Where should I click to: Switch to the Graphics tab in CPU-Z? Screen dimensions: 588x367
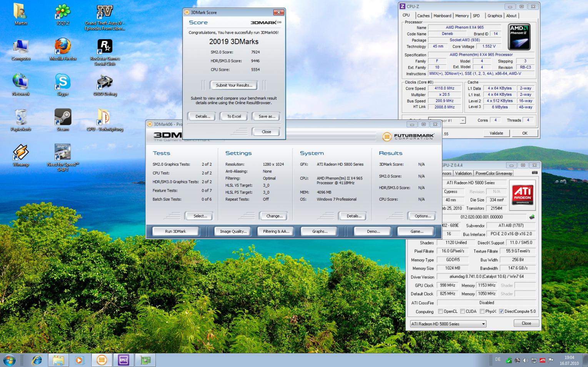click(495, 16)
